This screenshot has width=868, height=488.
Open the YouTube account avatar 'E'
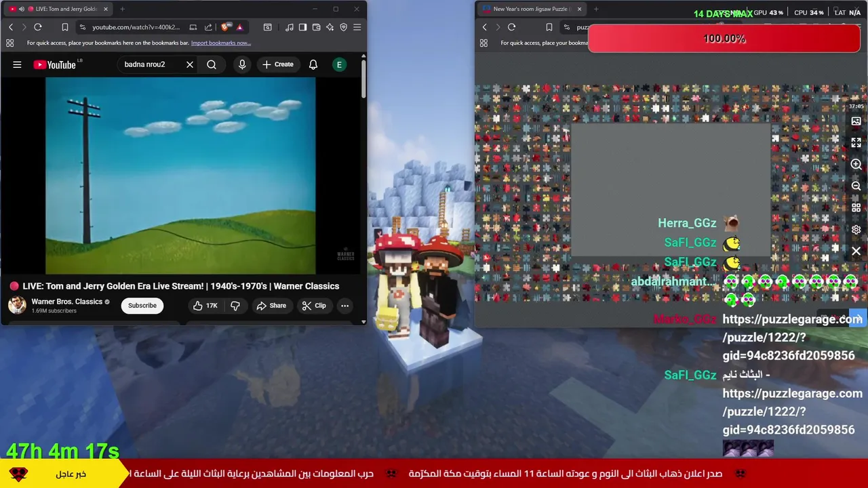point(339,64)
